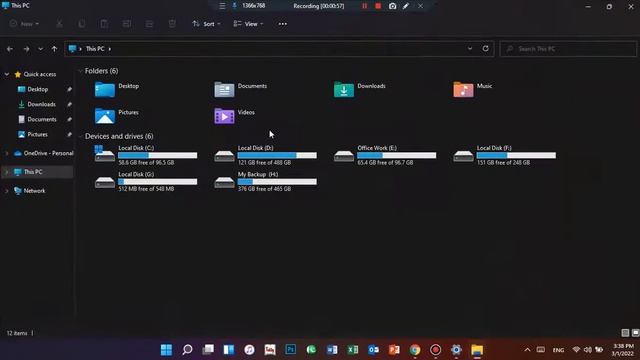Collapse the Folders (6) group

(x=80, y=71)
